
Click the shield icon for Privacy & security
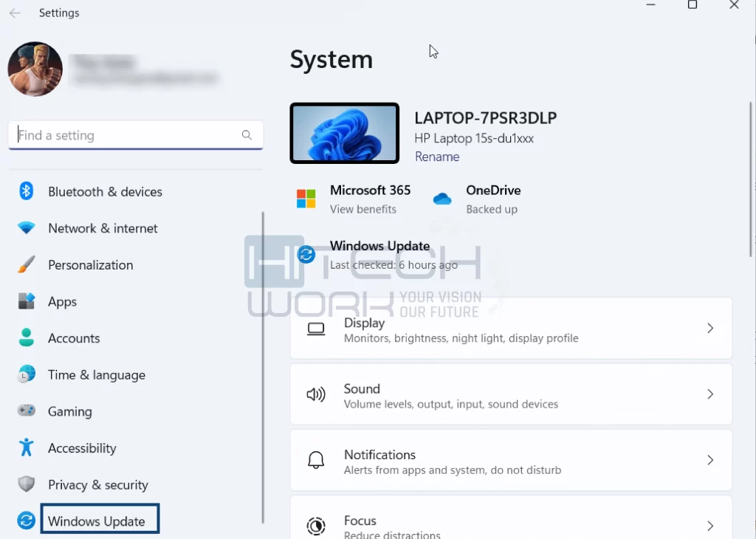pos(26,484)
